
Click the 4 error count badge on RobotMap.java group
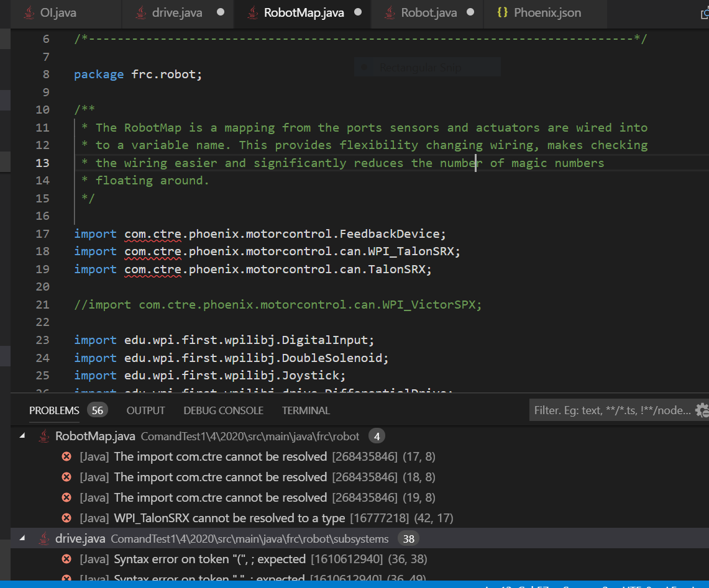(x=377, y=436)
